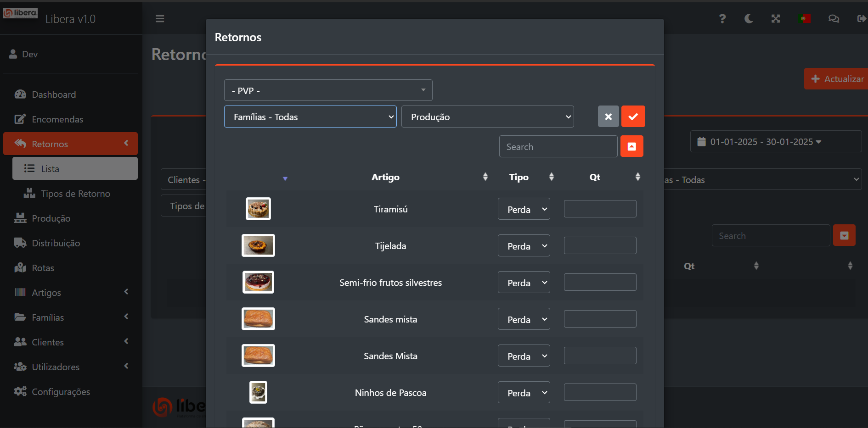Click the logout icon in top bar
The width and height of the screenshot is (868, 428).
click(861, 19)
